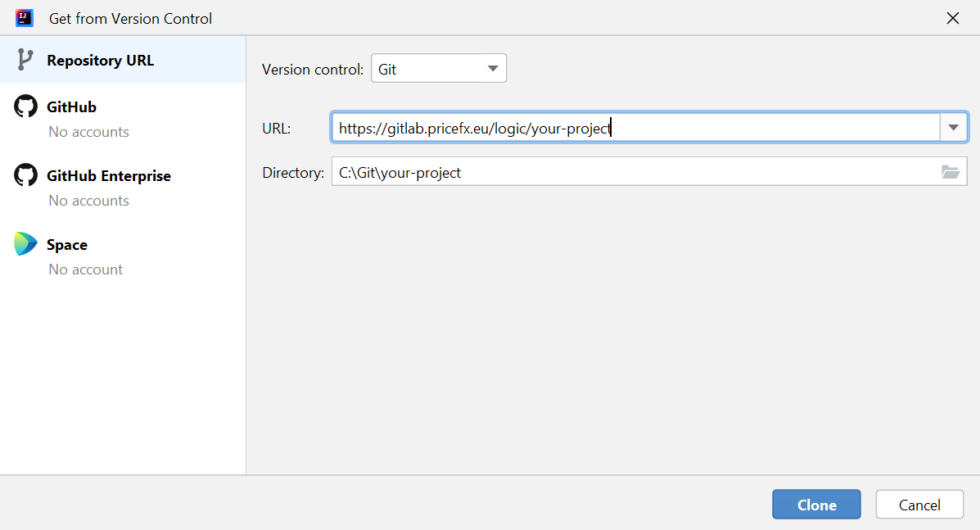Click the IntelliJ IDEA icon in title bar

(x=24, y=17)
